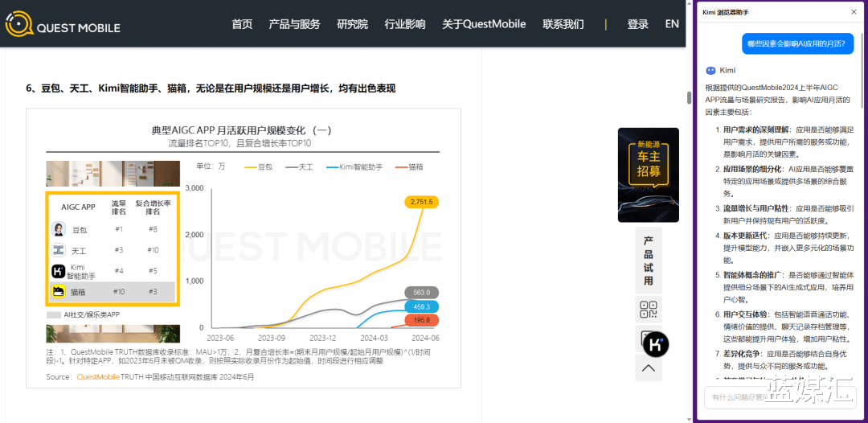Screen dimensions: 868x423
Task: Click the Source QuestMobile TRUTH text
Action: pos(150,377)
